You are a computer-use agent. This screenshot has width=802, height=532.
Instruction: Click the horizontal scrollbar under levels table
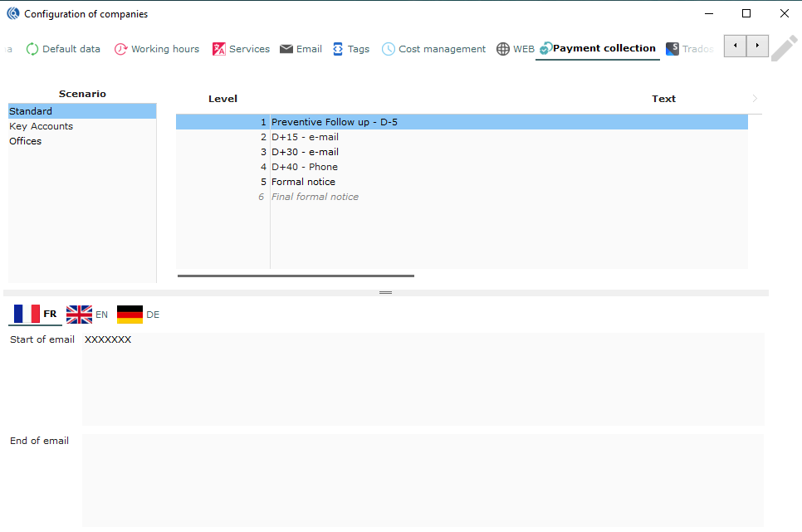296,276
